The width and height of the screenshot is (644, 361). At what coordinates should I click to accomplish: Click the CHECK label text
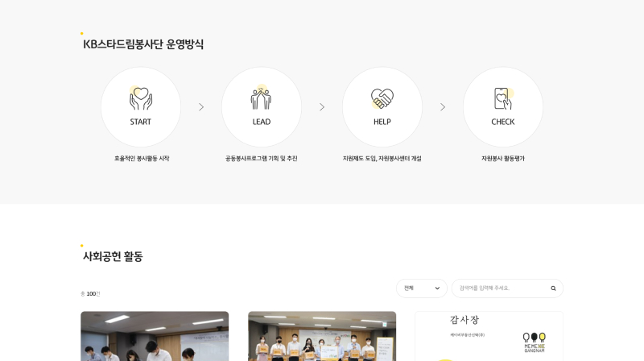click(x=503, y=122)
